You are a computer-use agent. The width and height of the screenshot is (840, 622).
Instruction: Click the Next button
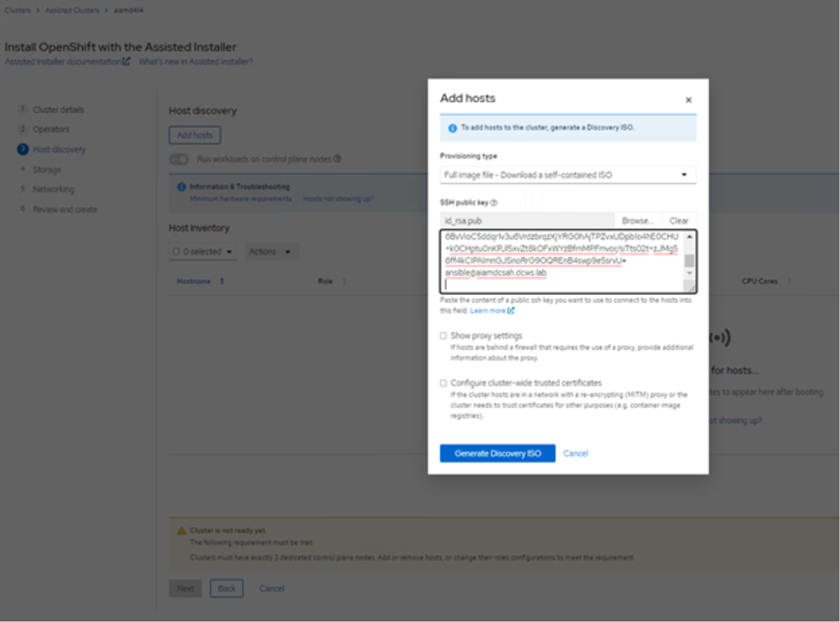186,589
